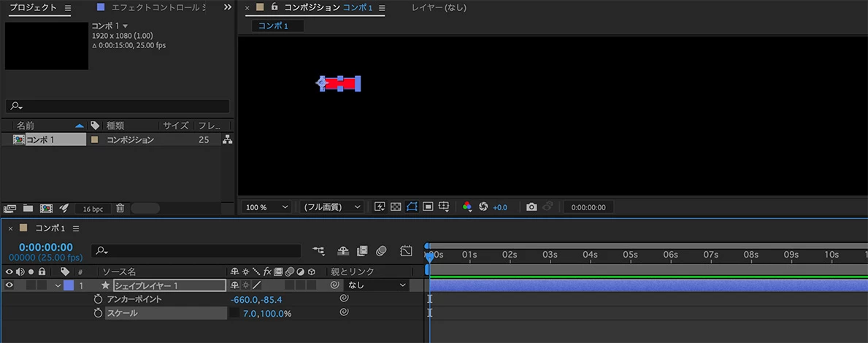The image size is (868, 343).
Task: Open the コンポ 1 arrow in project info
Action: point(125,26)
